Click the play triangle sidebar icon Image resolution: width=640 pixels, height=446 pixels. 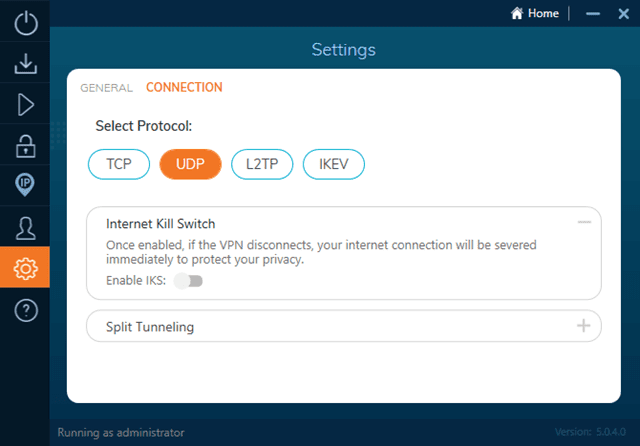click(25, 104)
